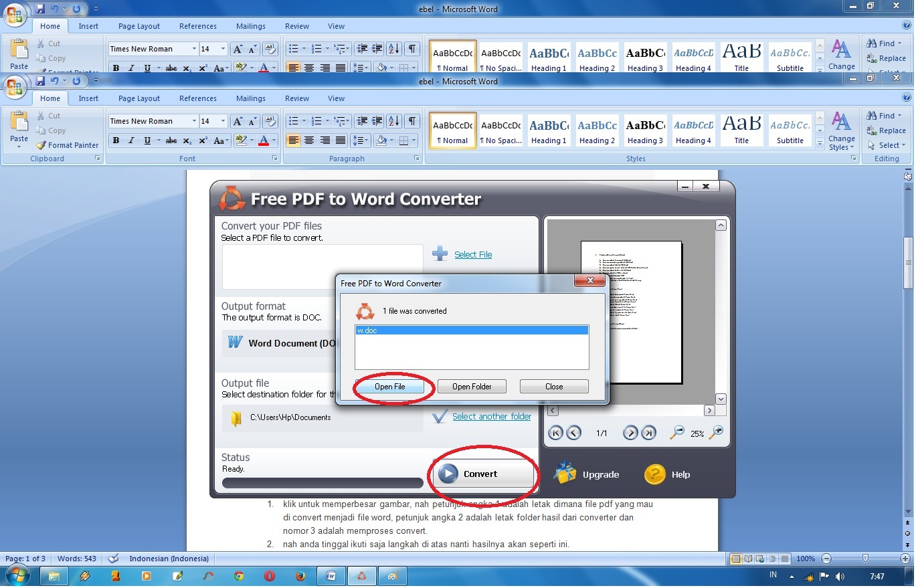Click the Upgrade gift icon in the converter
The width and height of the screenshot is (918, 588).
coord(565,473)
